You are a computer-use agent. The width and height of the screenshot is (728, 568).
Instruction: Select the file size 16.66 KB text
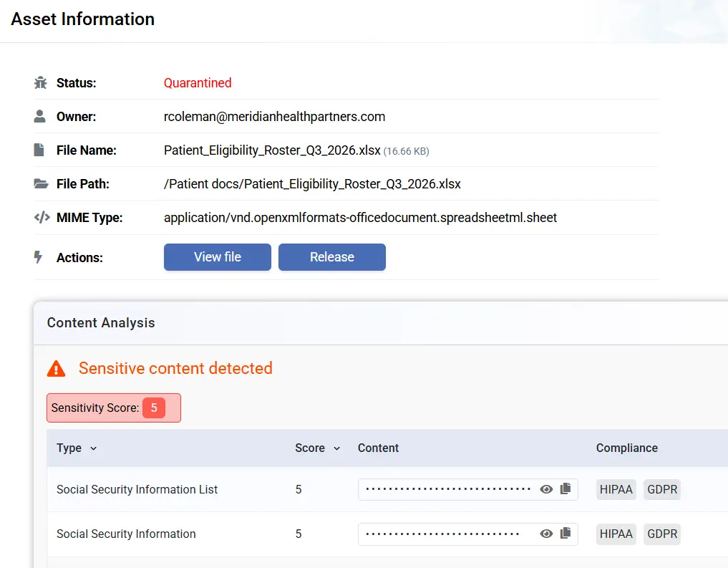(407, 151)
